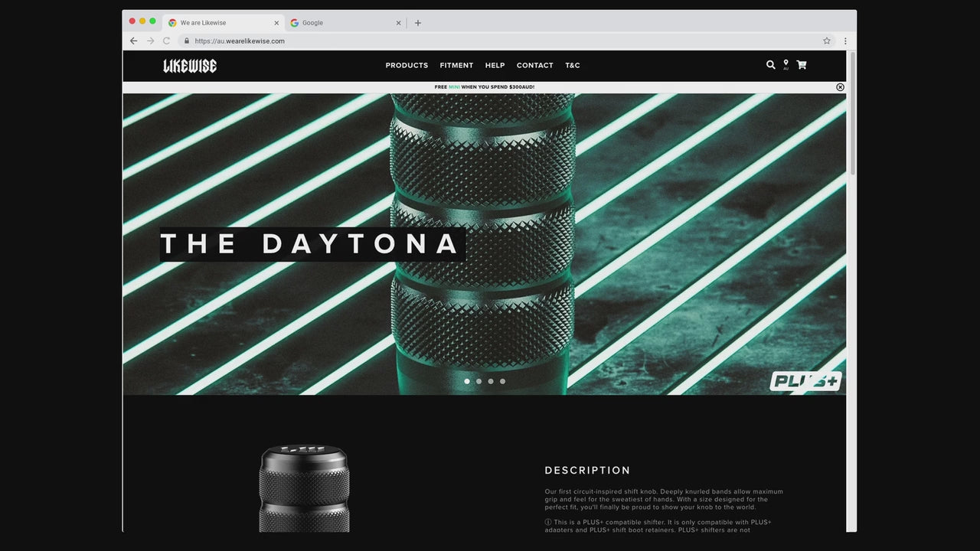Image resolution: width=980 pixels, height=551 pixels.
Task: Go back using the browser back arrow
Action: (134, 41)
